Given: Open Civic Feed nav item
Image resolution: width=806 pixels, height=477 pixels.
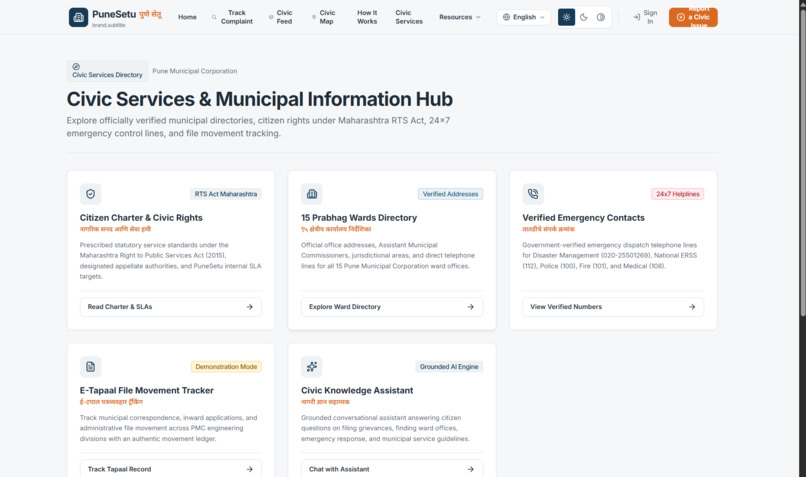Looking at the screenshot, I should [x=281, y=17].
